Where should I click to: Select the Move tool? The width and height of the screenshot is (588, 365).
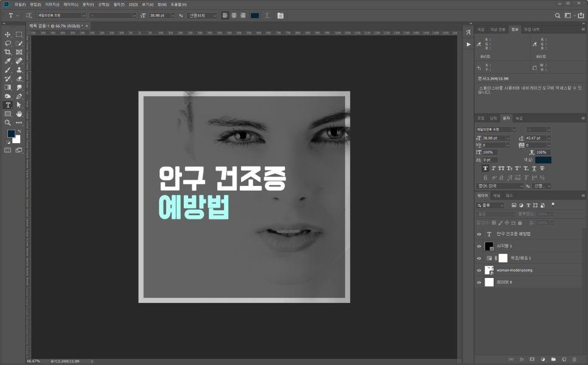point(8,35)
